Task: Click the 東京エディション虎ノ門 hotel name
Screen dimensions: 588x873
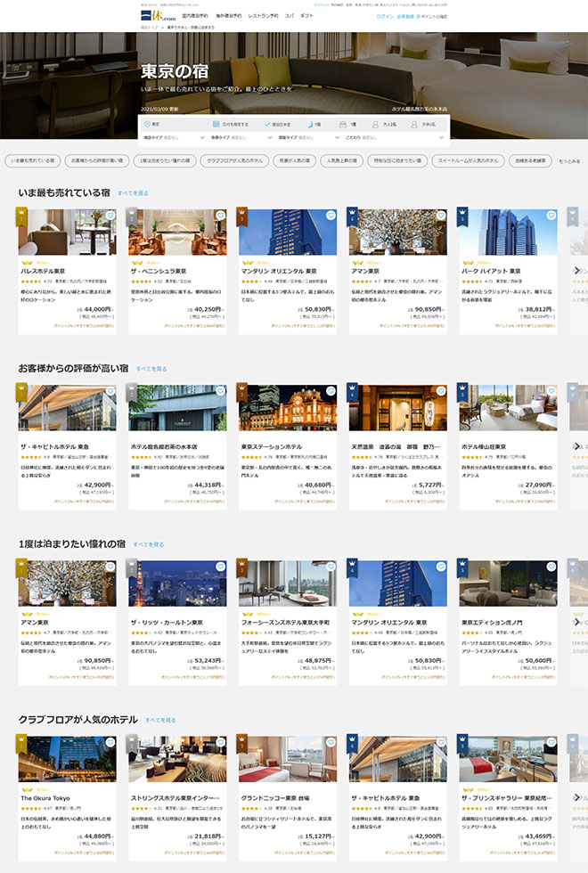Action: point(492,623)
